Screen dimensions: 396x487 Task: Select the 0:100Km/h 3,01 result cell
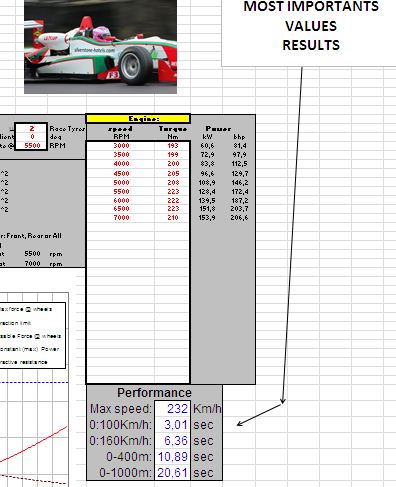[x=172, y=425]
